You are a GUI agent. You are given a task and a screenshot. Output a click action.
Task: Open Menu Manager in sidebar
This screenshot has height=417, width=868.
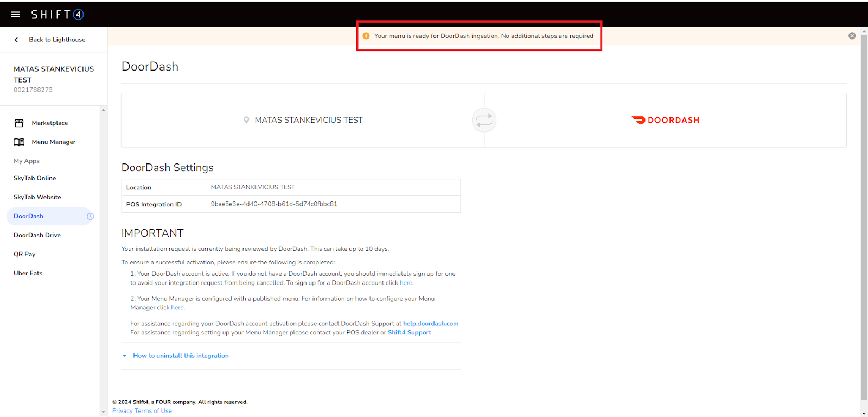[53, 142]
